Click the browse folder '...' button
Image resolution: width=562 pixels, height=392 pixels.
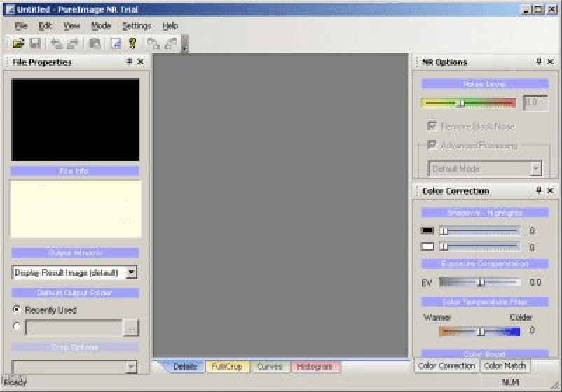(x=131, y=328)
